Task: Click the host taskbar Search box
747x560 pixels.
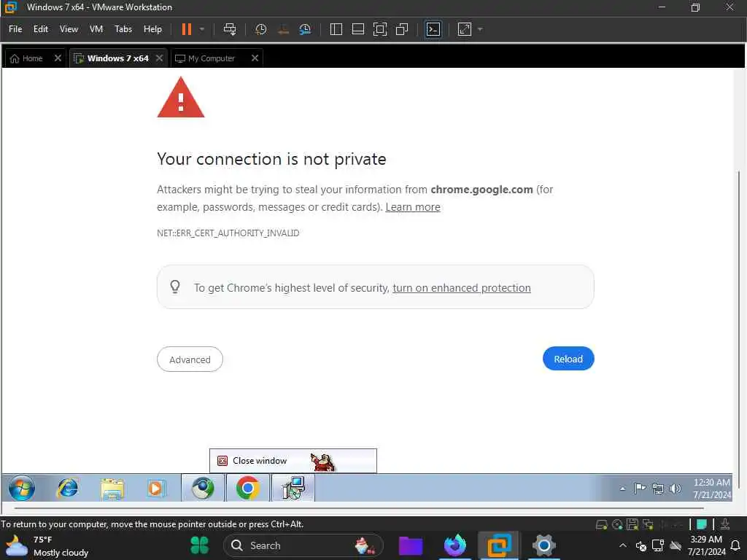Action: 303,545
